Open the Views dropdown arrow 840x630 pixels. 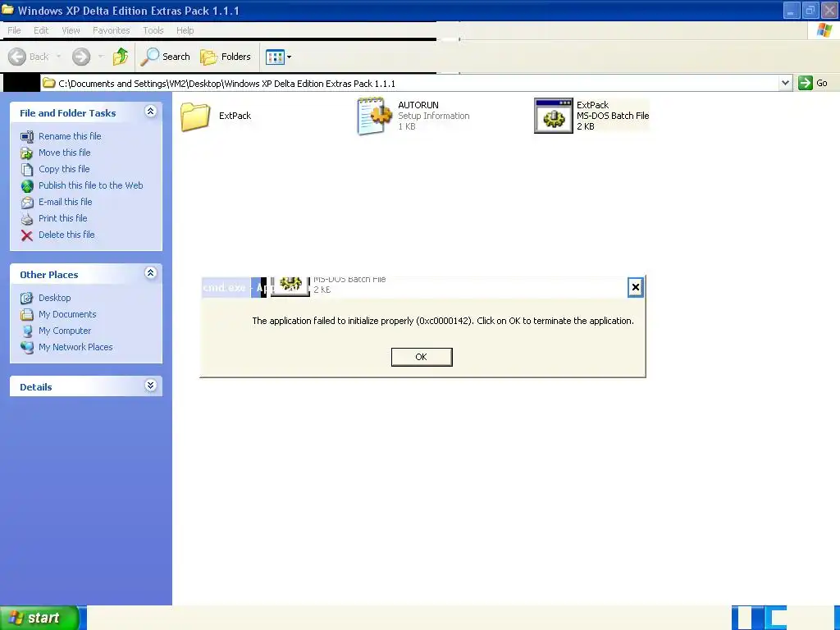tap(290, 57)
